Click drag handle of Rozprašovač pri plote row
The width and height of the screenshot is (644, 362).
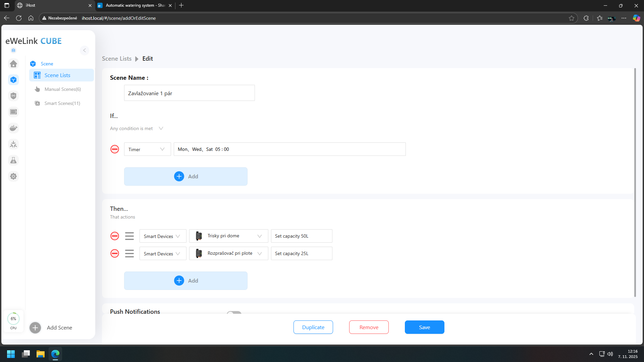(x=129, y=253)
